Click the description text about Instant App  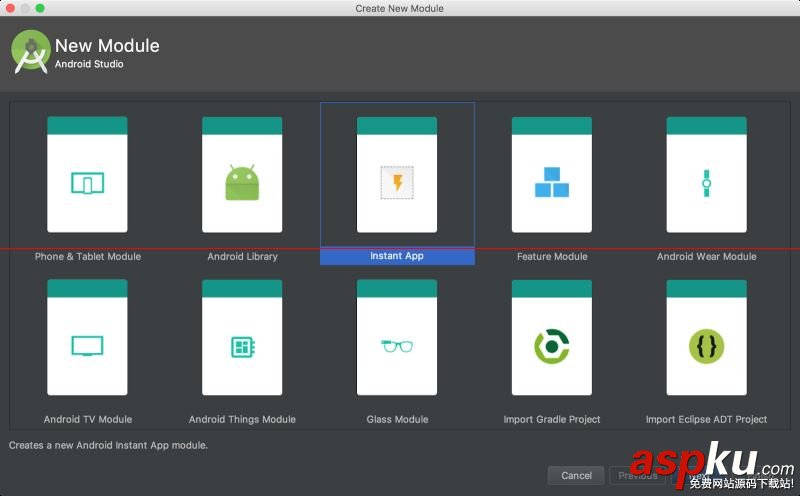point(108,445)
